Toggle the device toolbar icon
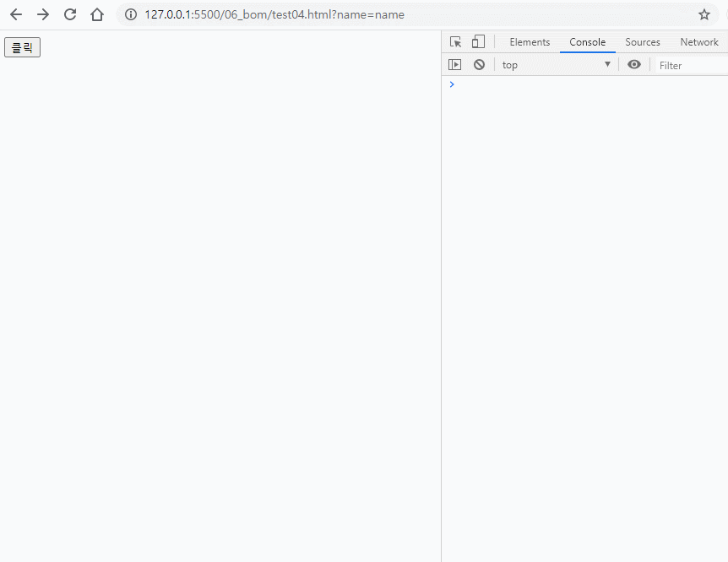Viewport: 728px width, 562px height. click(478, 41)
